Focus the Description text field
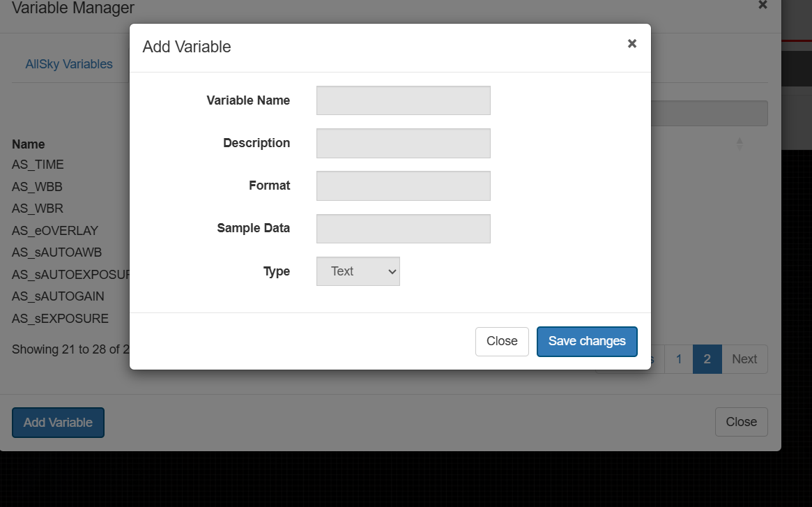 tap(403, 143)
